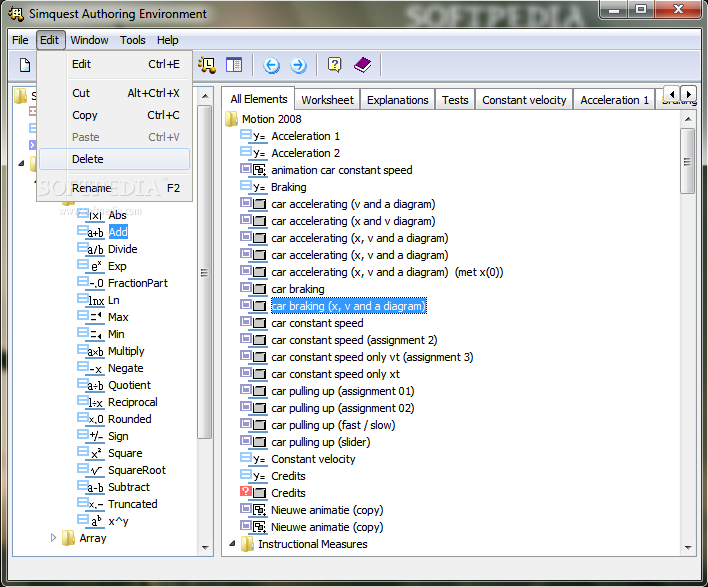The height and width of the screenshot is (587, 708).
Task: Click the right panel vertical scrollbar thumb
Action: click(687, 161)
